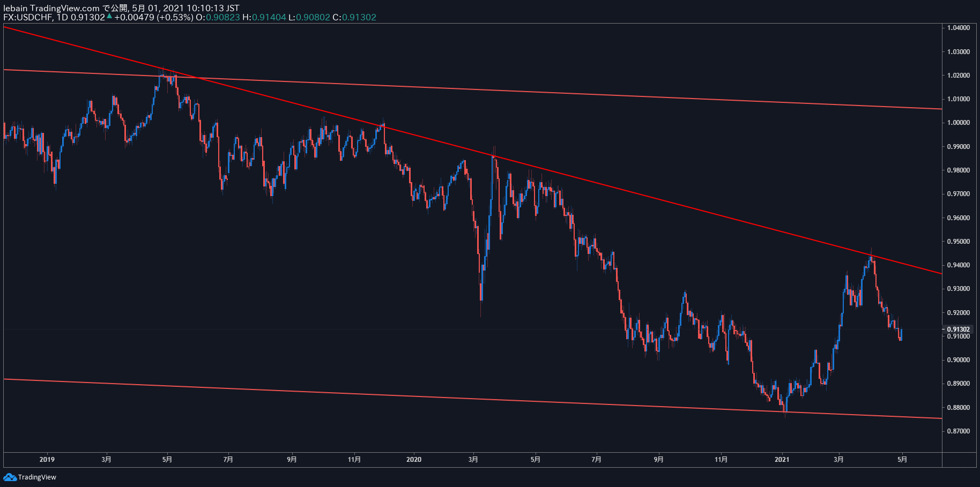This screenshot has height=487, width=980.
Task: Click the 1.02000 price axis label
Action: 959,76
